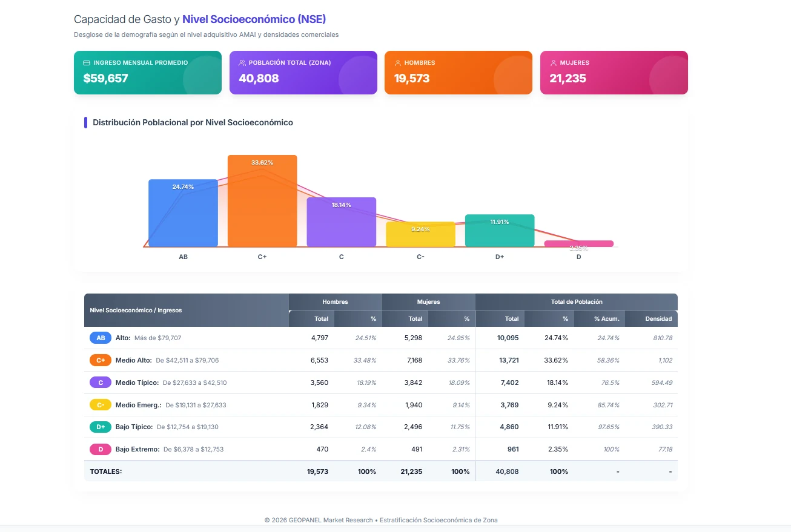The height and width of the screenshot is (532, 791).
Task: Click the Bajo Extremo income range row label
Action: [x=170, y=449]
